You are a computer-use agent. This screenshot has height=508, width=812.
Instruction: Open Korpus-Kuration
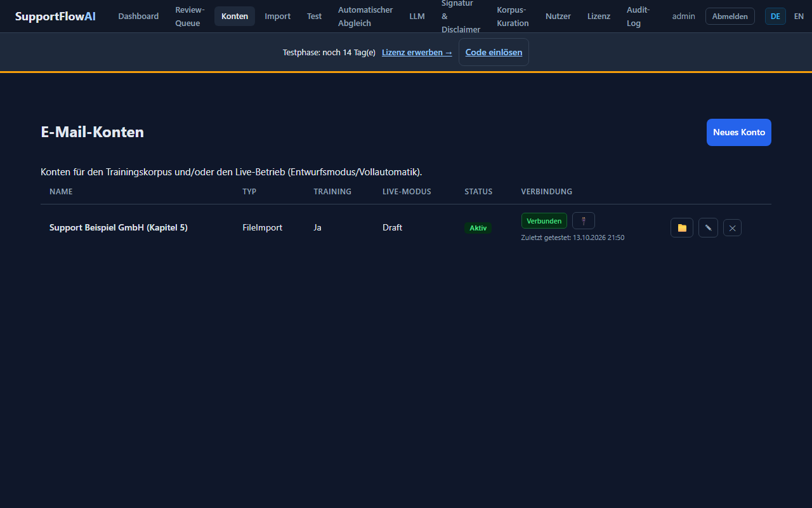pos(513,17)
